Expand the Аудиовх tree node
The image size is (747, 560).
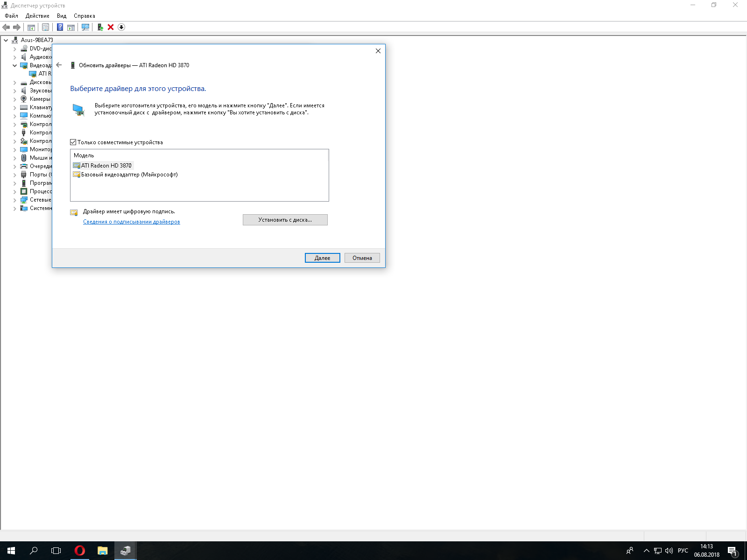tap(15, 57)
